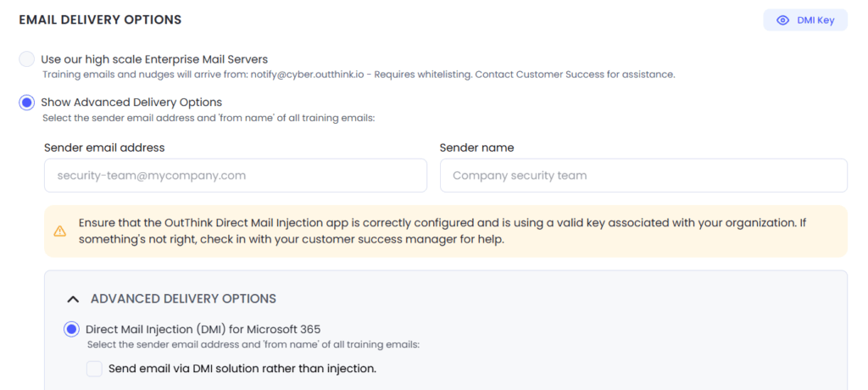Select Show Advanced Delivery Options radio
Viewport: 868px width, 390px height.
click(x=26, y=103)
